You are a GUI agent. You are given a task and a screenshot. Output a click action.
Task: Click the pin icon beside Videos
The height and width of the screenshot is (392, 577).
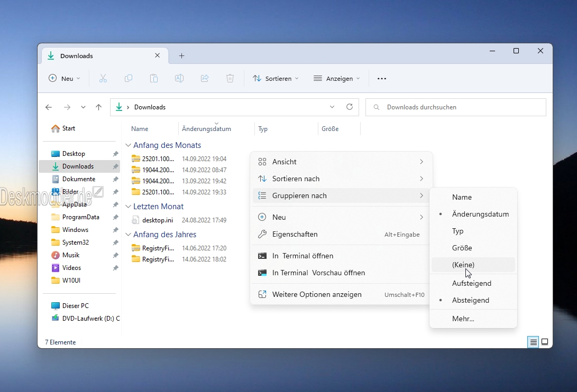(x=115, y=268)
